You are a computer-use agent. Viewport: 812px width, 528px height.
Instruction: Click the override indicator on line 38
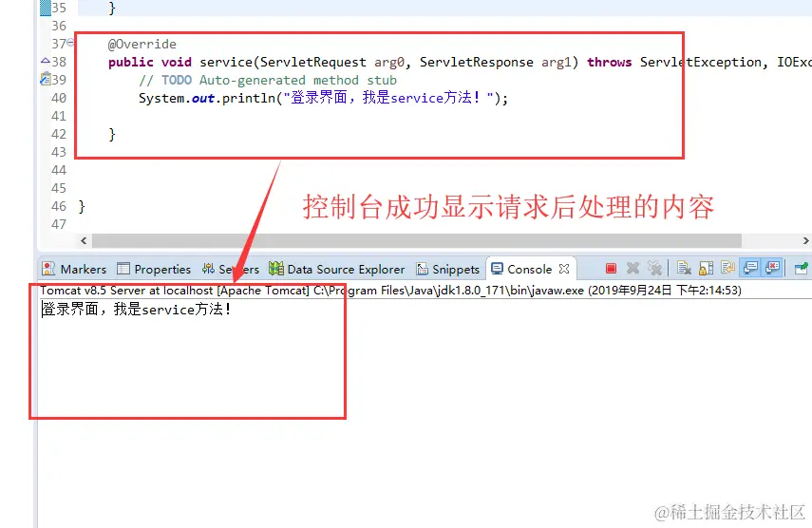45,61
